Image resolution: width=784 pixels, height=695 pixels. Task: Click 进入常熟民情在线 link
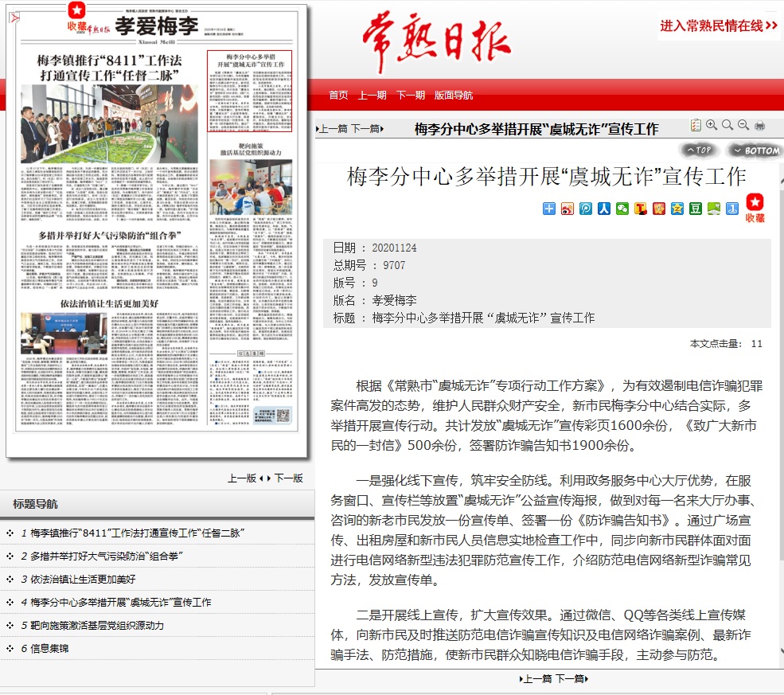[718, 26]
